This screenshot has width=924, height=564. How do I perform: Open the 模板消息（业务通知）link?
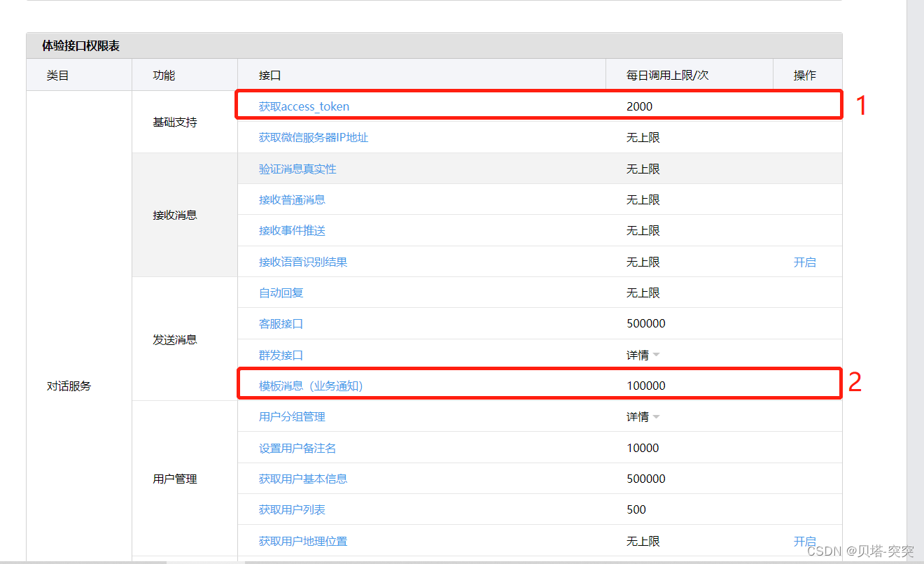(x=311, y=386)
